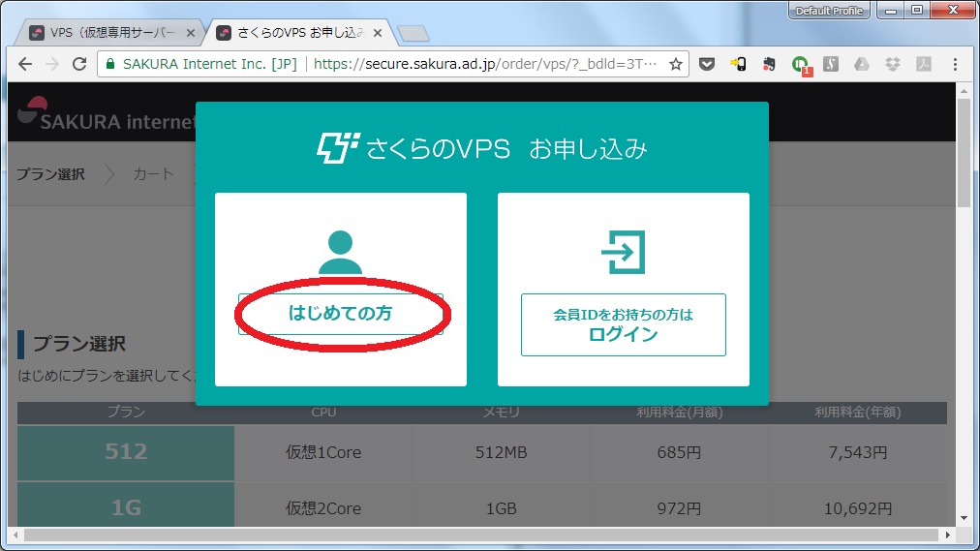Click the PDF extension icon
Screen dimensions: 980x551
[924, 64]
